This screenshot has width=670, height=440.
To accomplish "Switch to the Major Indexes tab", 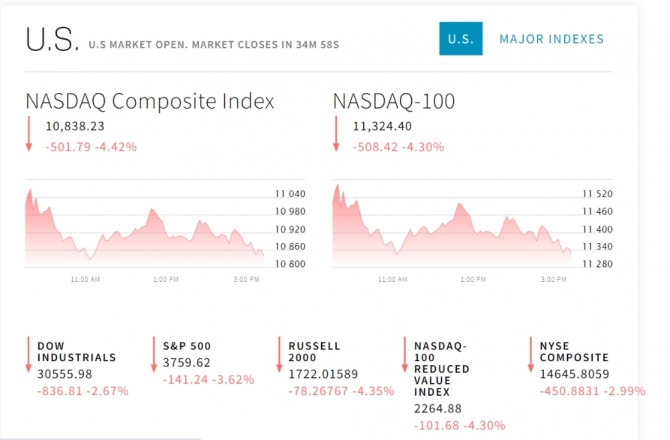I will [552, 39].
